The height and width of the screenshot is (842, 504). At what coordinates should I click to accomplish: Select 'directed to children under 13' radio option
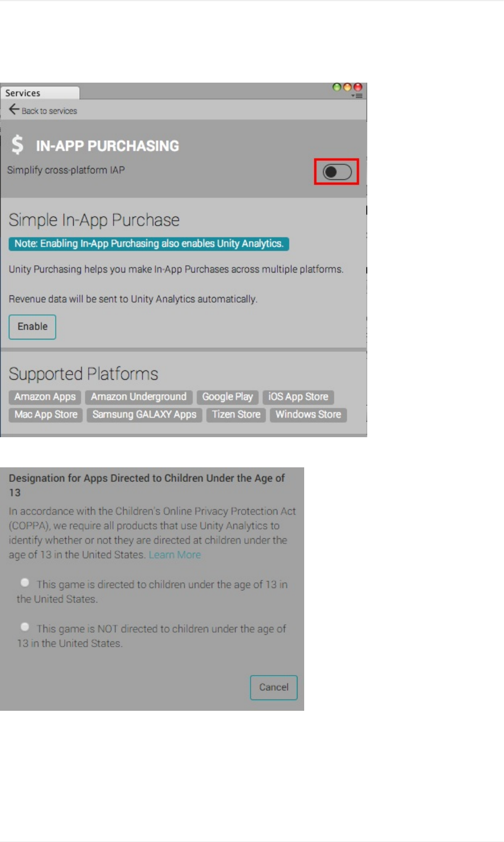25,583
